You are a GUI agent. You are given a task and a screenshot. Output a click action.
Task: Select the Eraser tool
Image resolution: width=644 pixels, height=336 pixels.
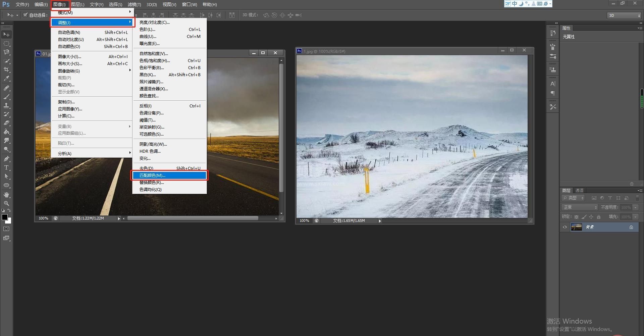click(6, 123)
